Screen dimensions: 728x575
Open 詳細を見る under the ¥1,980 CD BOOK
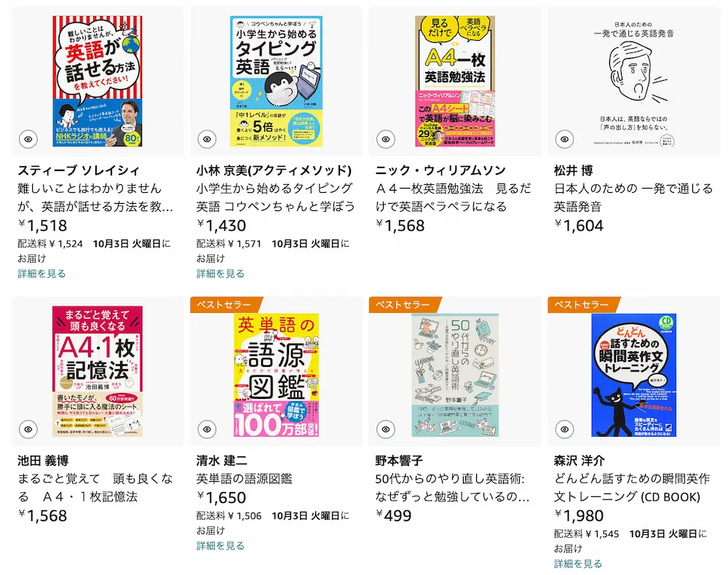pos(578,563)
